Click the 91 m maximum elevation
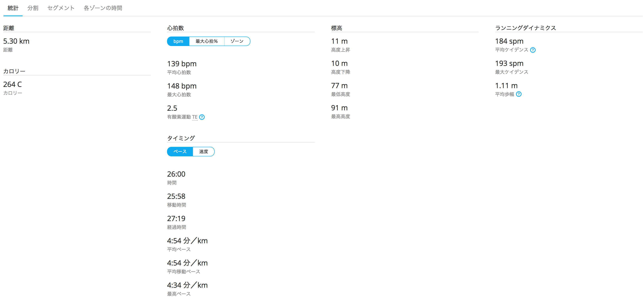 [339, 108]
